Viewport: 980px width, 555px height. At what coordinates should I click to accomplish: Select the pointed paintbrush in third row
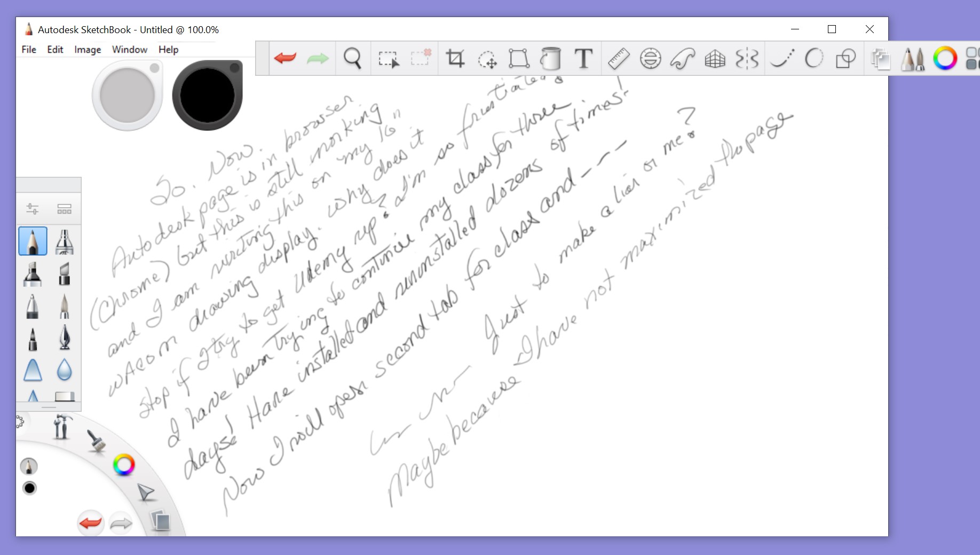pos(64,306)
